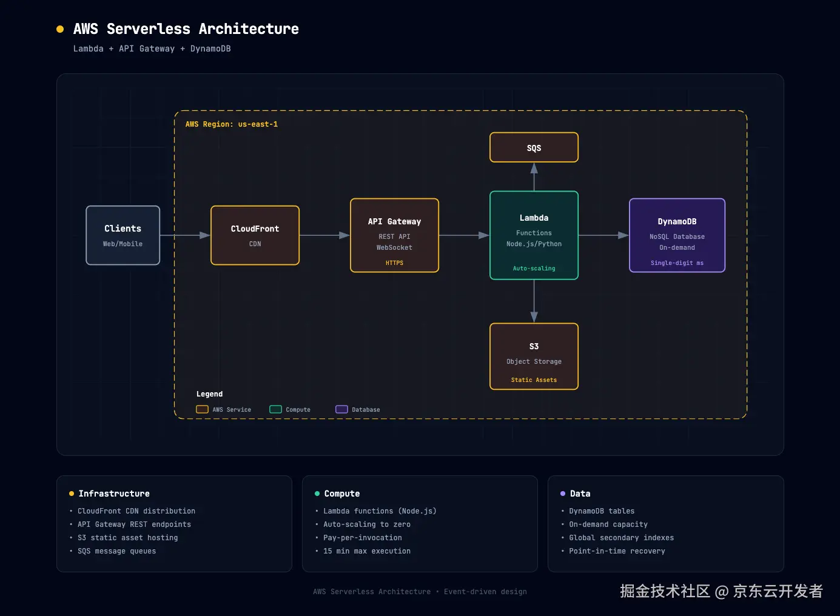Click subtitle Lambda + API Gateway + DynamoDB
The height and width of the screenshot is (616, 840).
pyautogui.click(x=152, y=49)
